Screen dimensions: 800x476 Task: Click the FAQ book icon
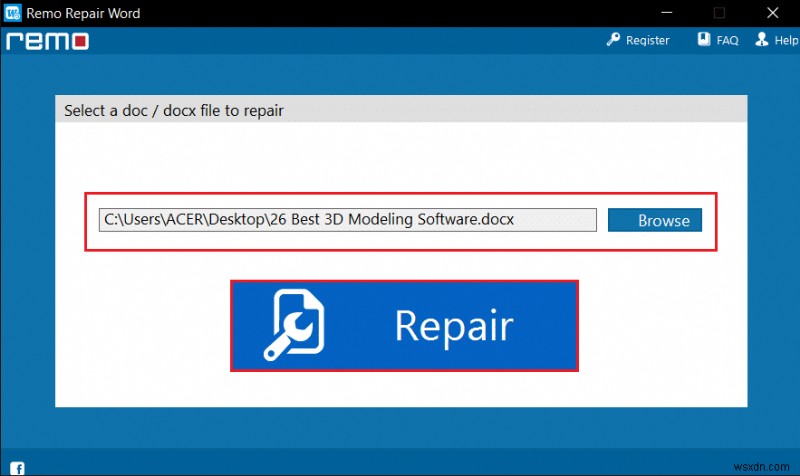[x=704, y=39]
